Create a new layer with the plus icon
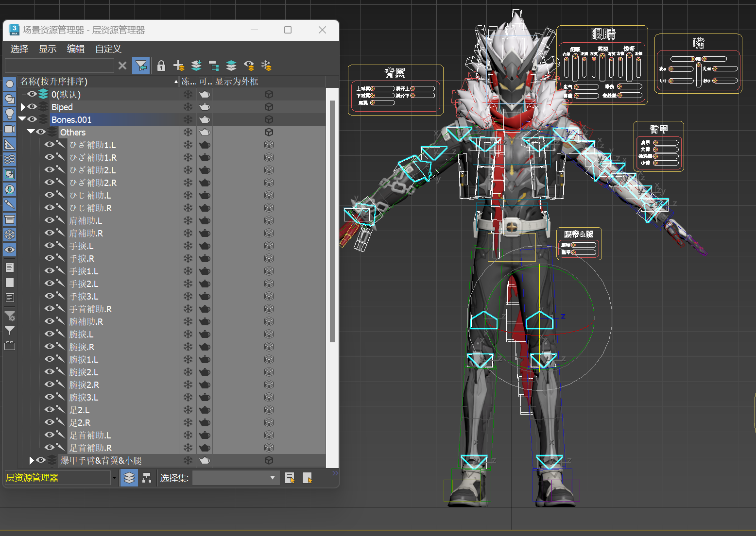The width and height of the screenshot is (756, 536). pos(179,66)
